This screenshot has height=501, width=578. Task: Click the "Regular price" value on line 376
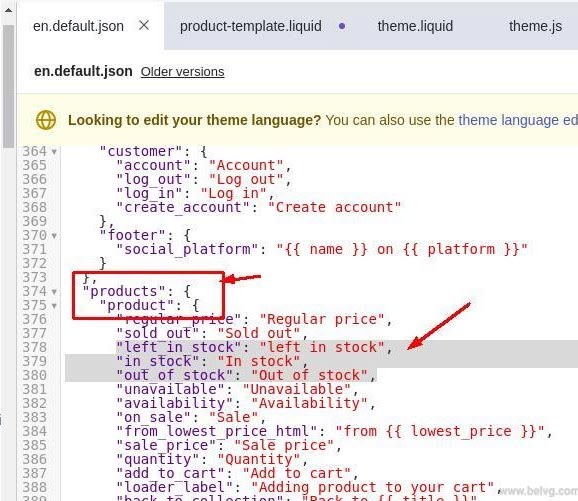[322, 320]
